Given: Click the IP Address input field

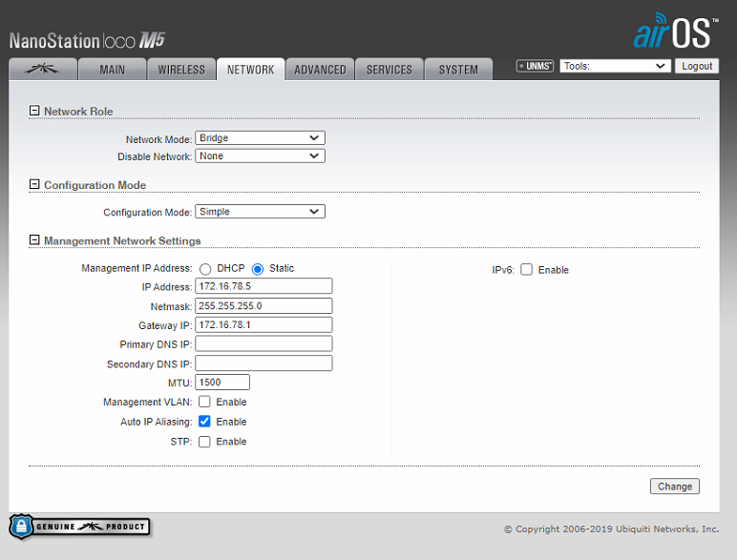Looking at the screenshot, I should (263, 286).
